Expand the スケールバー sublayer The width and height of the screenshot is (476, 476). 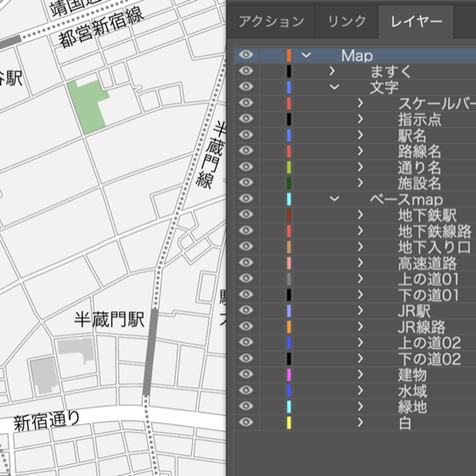point(360,103)
